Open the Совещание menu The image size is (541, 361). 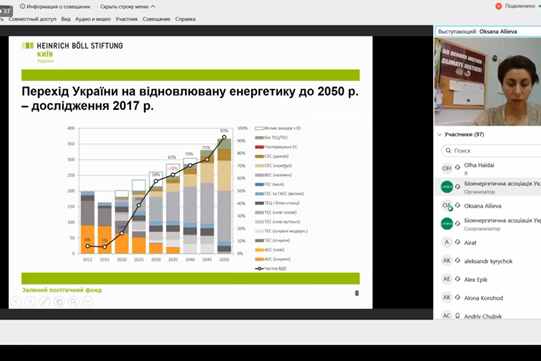point(156,19)
